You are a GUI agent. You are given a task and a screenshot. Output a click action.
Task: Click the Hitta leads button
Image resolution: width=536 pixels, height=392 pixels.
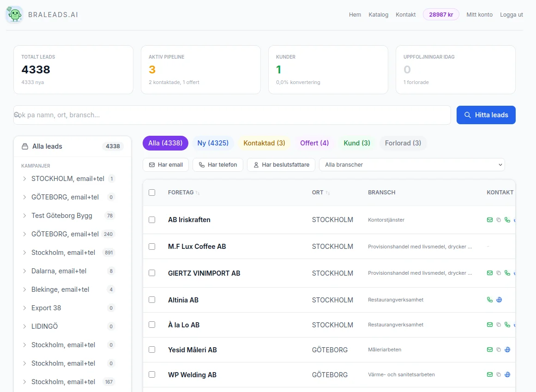pos(486,115)
